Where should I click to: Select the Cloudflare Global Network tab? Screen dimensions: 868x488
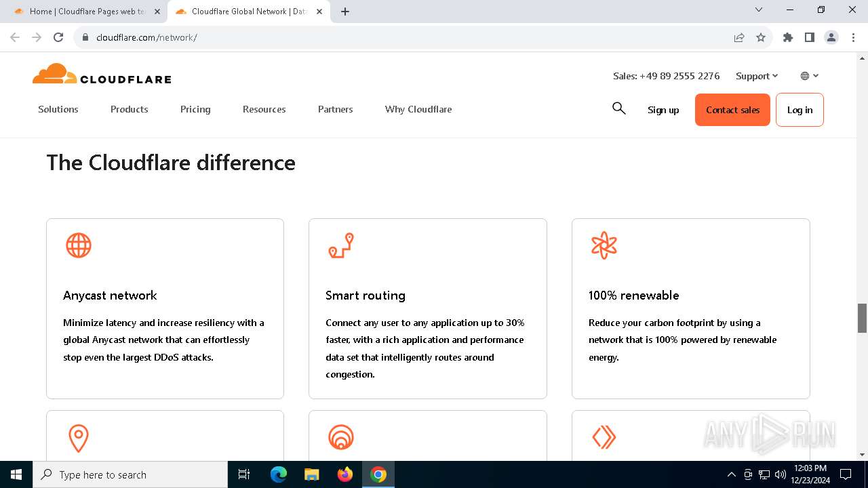click(x=248, y=12)
